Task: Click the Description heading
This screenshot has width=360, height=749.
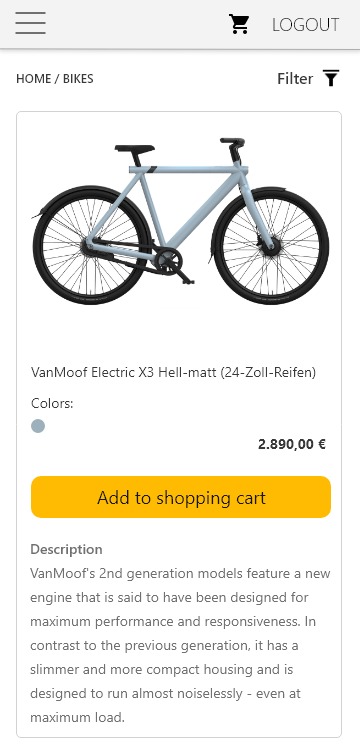Action: (x=66, y=549)
